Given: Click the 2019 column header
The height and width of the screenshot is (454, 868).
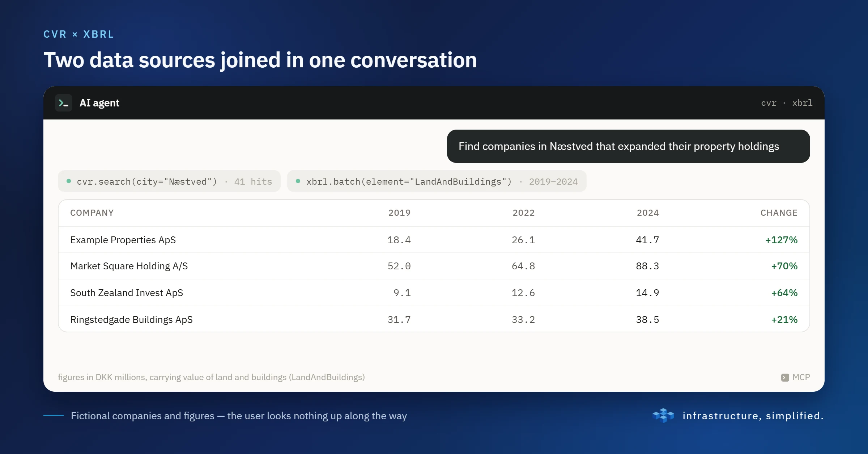Looking at the screenshot, I should point(399,213).
